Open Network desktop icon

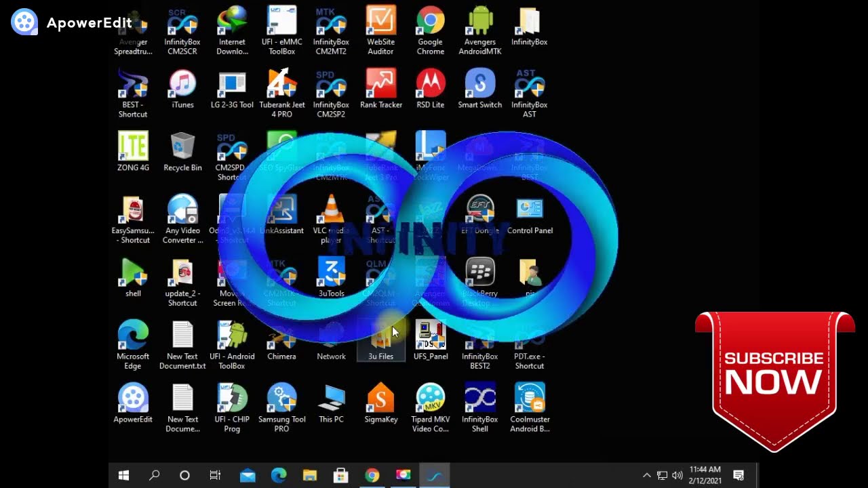pos(331,341)
